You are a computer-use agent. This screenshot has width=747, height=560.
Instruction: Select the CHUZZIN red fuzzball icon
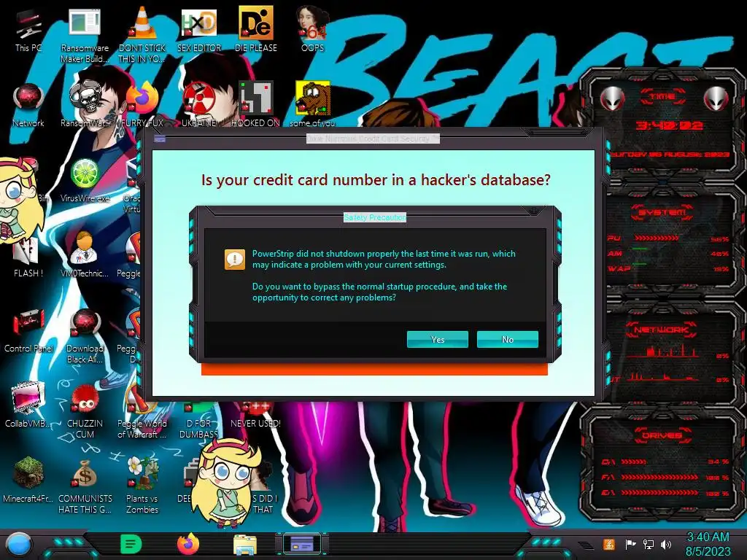coord(85,411)
